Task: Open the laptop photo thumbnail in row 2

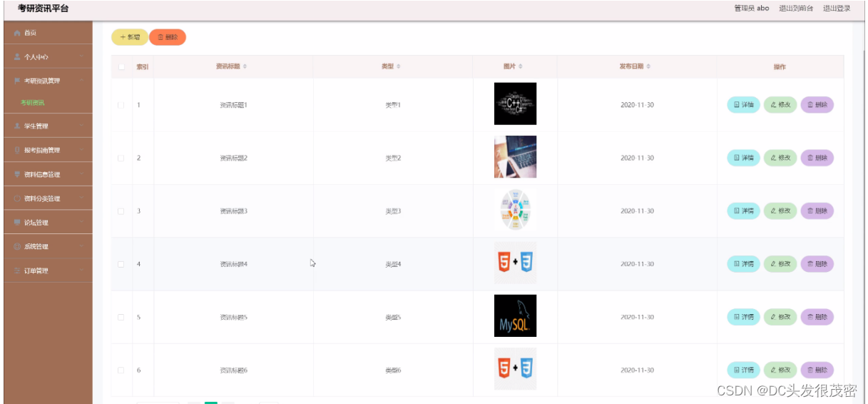Action: (515, 157)
